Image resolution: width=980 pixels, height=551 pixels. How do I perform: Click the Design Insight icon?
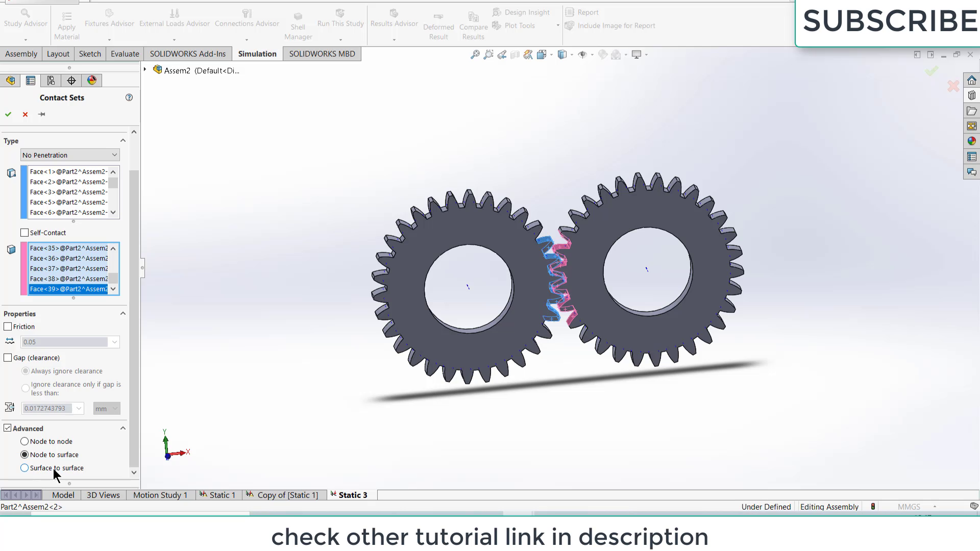521,12
